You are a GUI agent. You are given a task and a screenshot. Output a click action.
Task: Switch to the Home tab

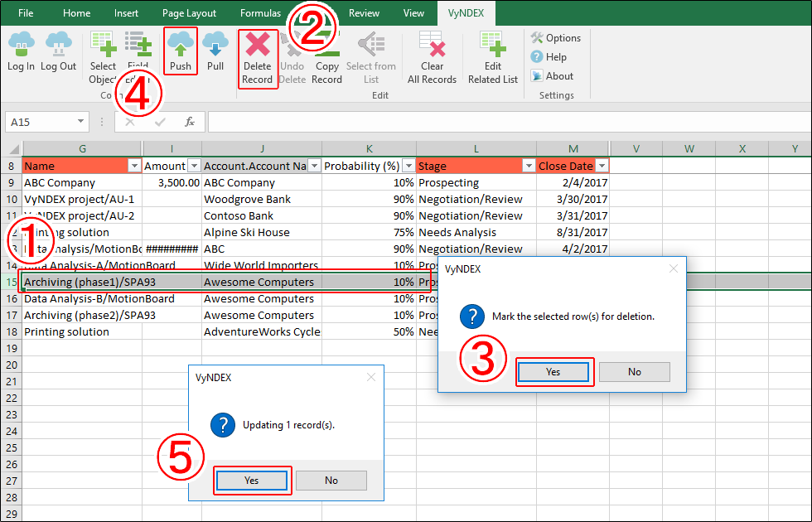click(76, 13)
